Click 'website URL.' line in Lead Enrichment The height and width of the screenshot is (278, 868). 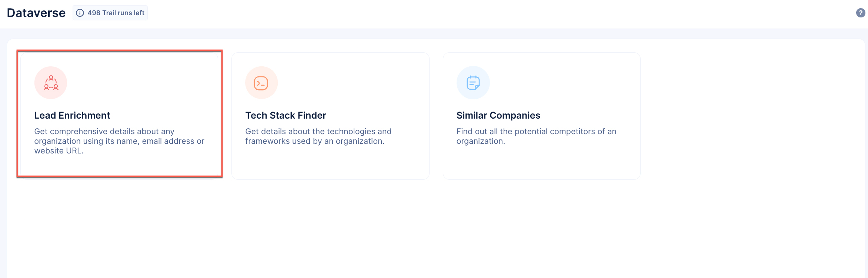coord(59,151)
